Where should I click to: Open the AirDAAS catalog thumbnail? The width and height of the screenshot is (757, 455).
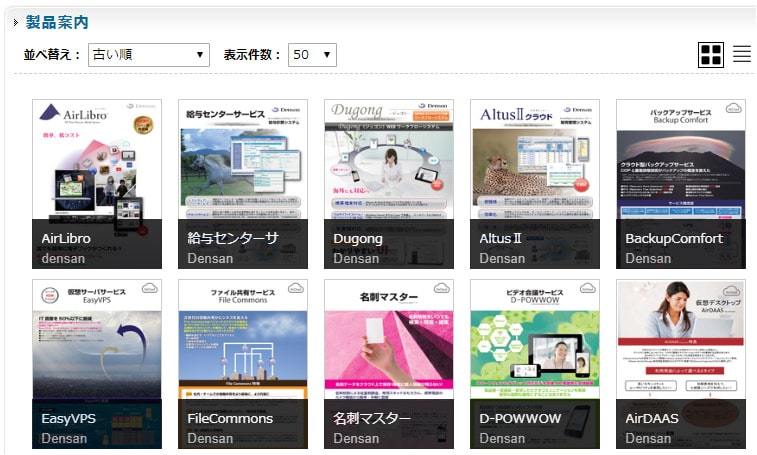pos(681,364)
